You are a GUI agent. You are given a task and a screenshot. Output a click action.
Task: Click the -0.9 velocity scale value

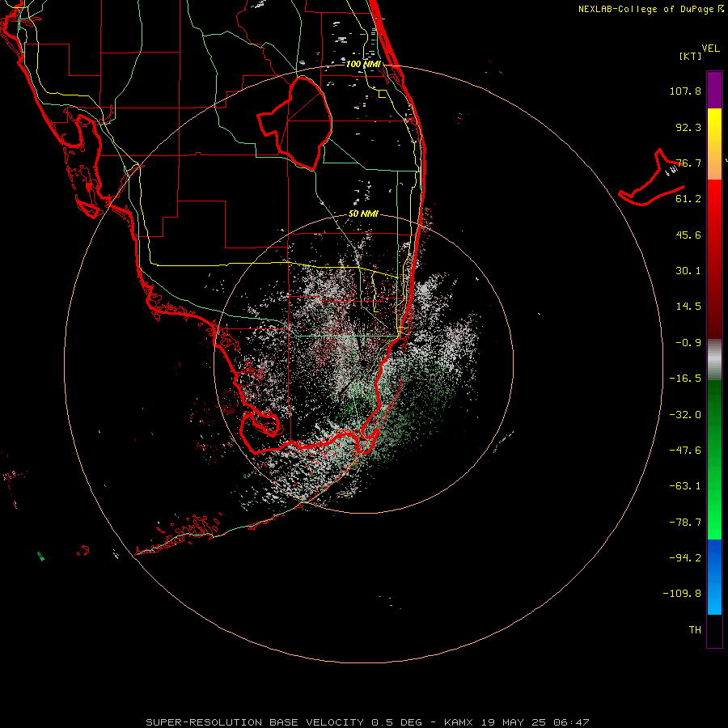688,343
